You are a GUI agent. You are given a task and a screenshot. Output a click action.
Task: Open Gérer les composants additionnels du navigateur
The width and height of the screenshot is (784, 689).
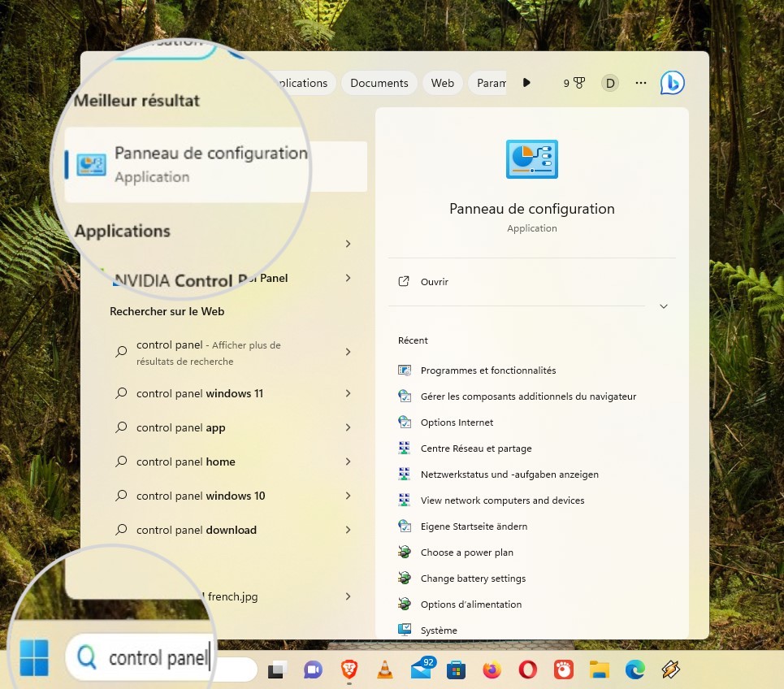(529, 396)
